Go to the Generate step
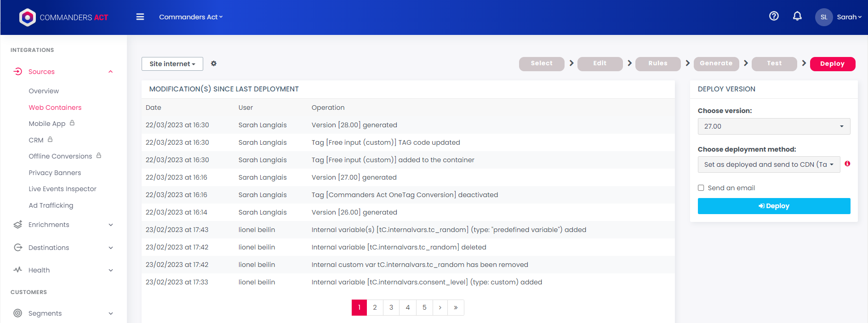The width and height of the screenshot is (868, 323). [x=716, y=64]
